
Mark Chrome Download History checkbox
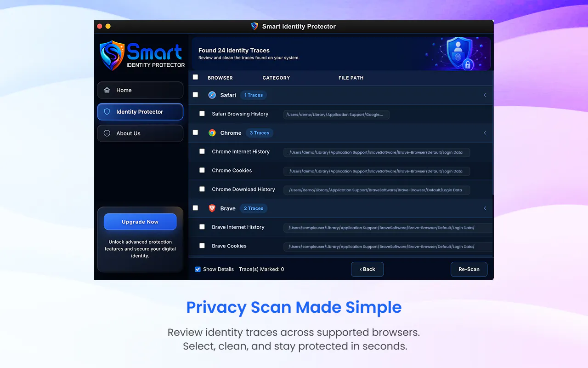pos(202,189)
